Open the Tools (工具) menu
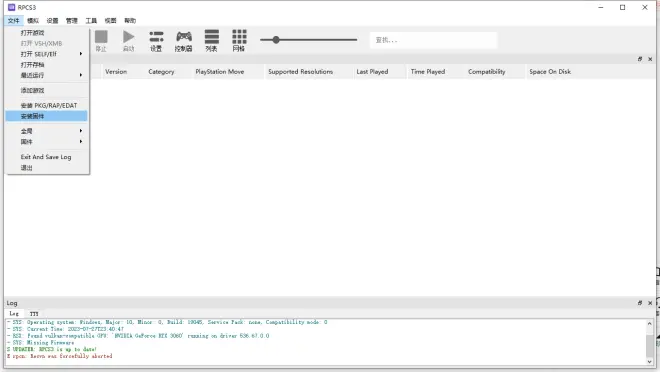The image size is (660, 372). [x=91, y=21]
